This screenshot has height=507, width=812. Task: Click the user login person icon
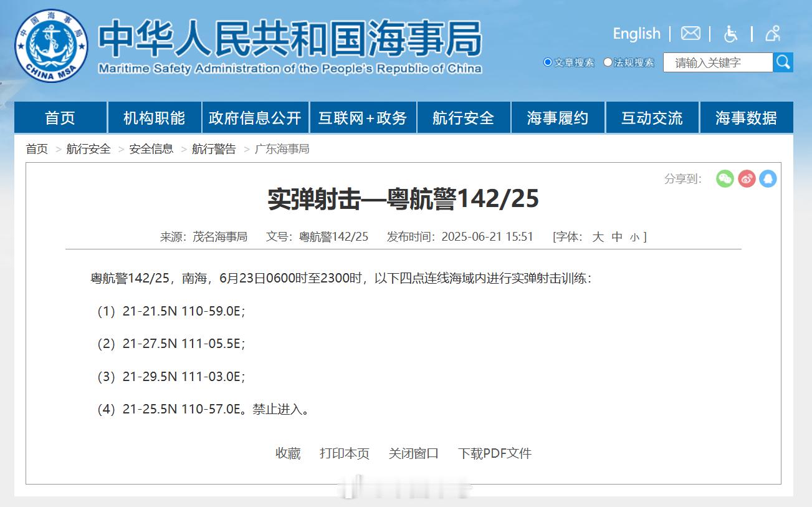[x=773, y=34]
